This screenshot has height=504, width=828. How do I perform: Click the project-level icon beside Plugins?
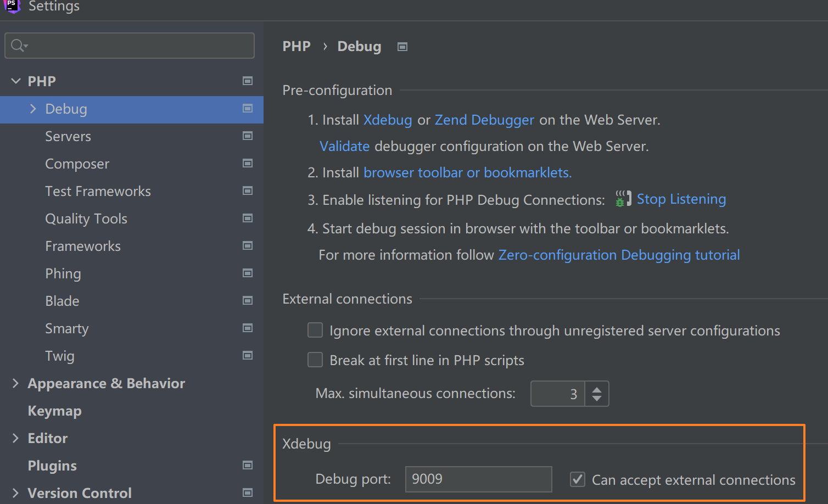(x=248, y=466)
